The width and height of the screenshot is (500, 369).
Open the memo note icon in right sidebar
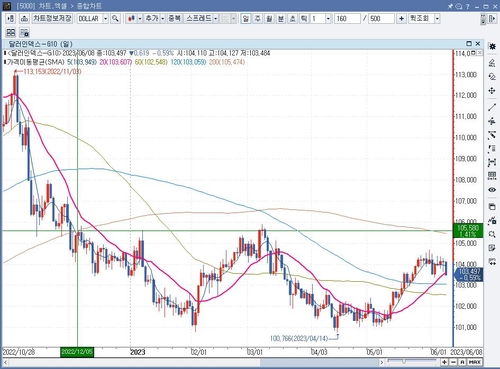tap(492, 248)
